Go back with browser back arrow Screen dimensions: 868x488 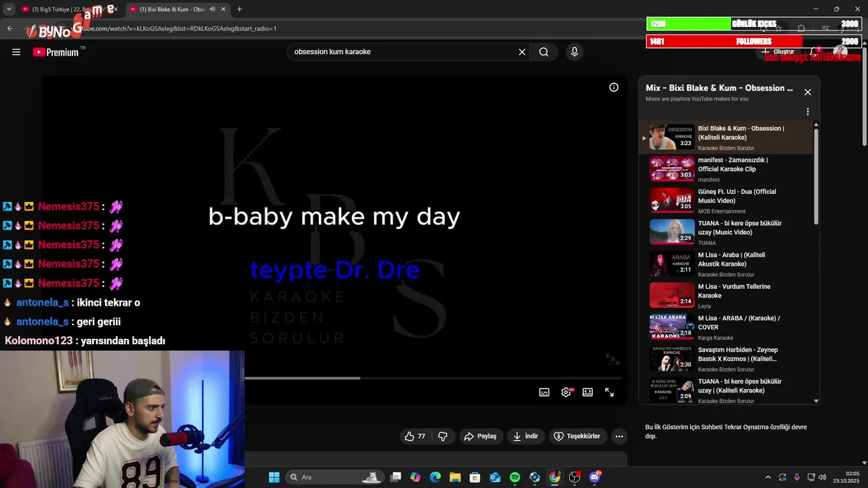pos(9,28)
